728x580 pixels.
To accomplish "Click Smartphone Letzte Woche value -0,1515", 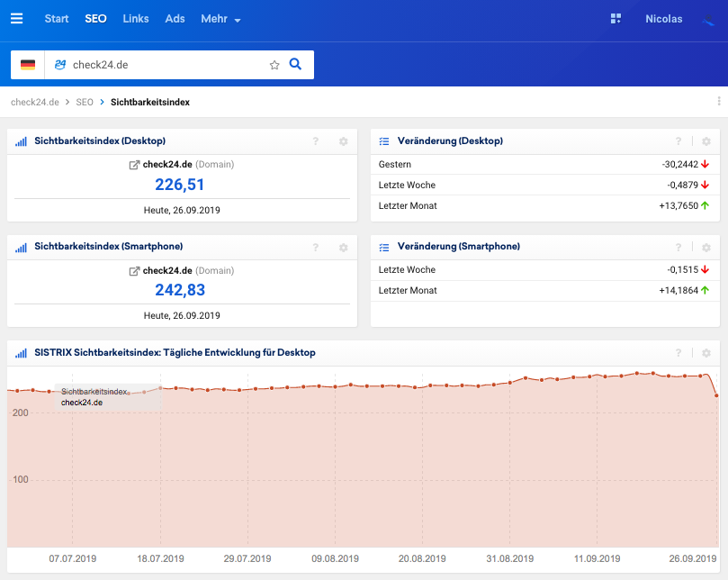I will [x=682, y=269].
